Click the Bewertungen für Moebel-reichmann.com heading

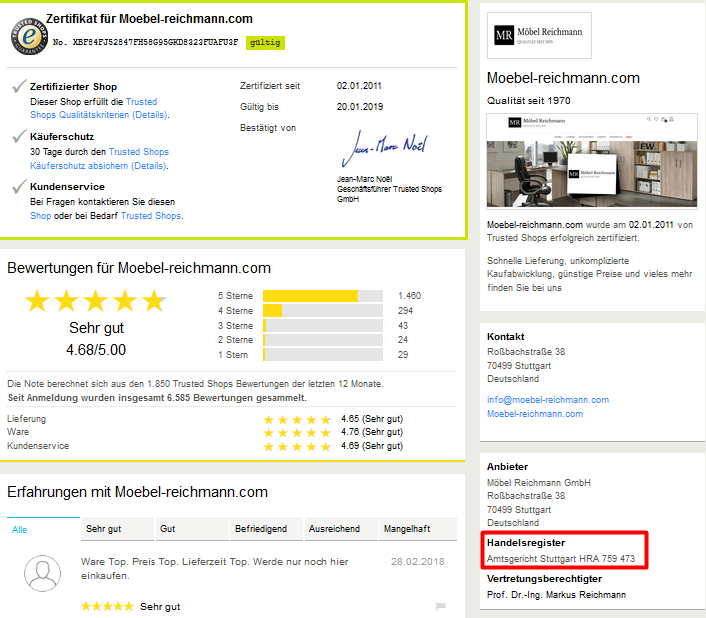tap(139, 268)
